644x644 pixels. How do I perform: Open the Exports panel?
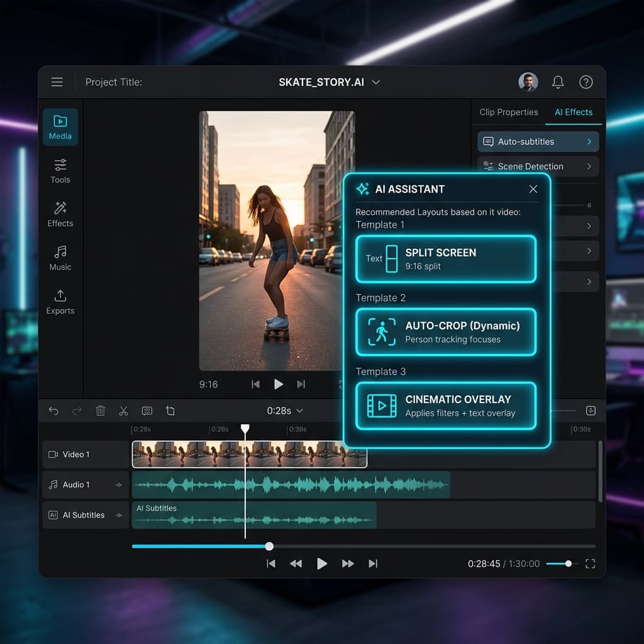[x=60, y=303]
